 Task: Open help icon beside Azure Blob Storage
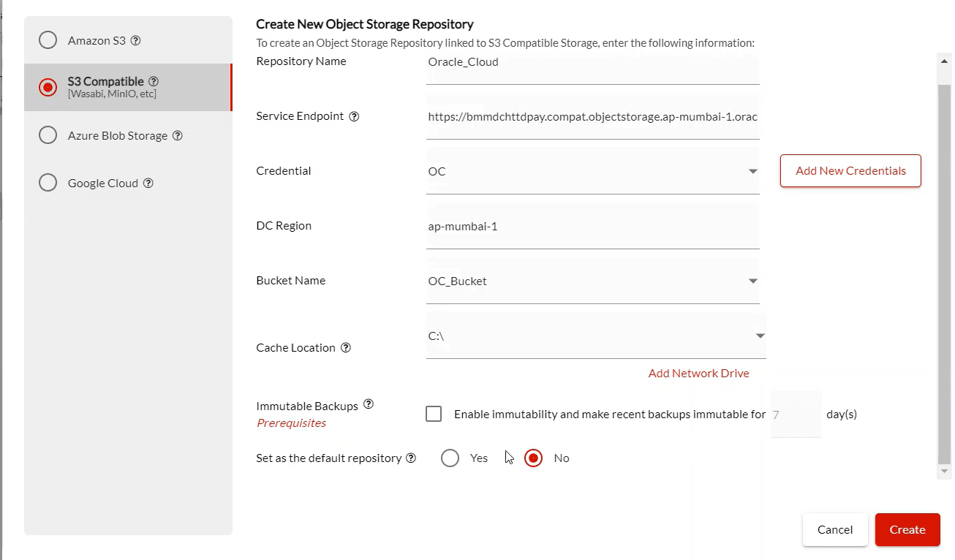coord(177,136)
